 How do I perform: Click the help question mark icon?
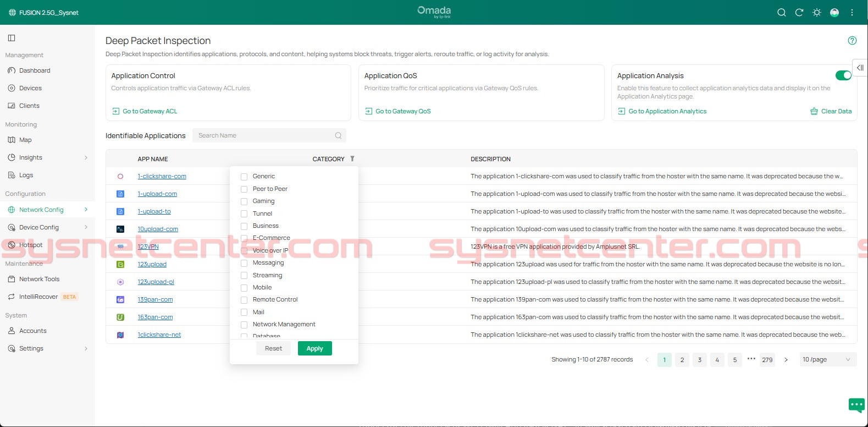pyautogui.click(x=852, y=40)
